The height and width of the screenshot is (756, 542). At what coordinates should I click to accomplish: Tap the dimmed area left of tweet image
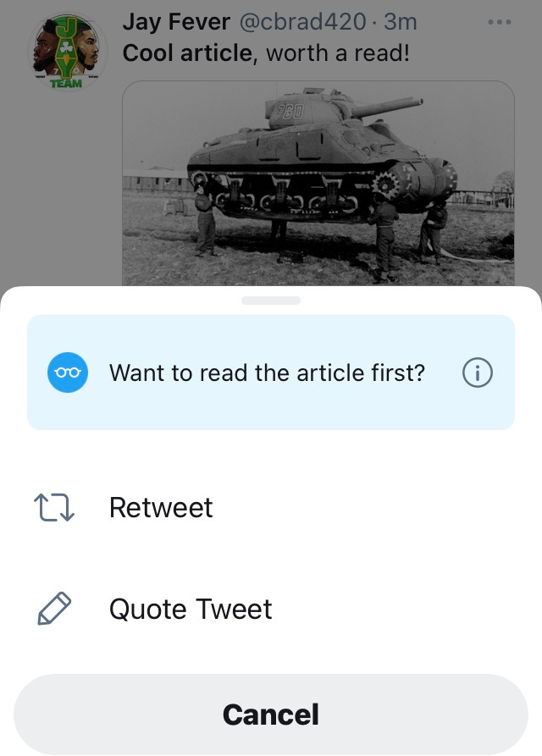pos(61,193)
